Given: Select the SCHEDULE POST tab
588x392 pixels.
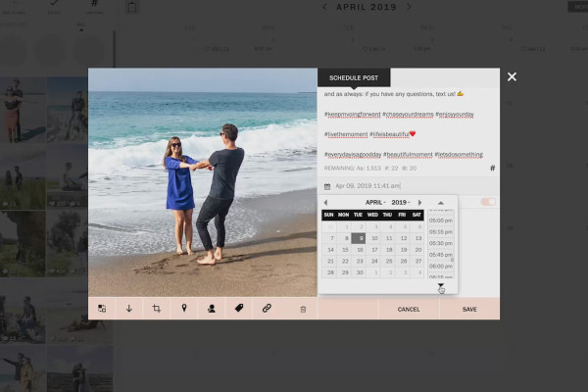Looking at the screenshot, I should [x=354, y=78].
